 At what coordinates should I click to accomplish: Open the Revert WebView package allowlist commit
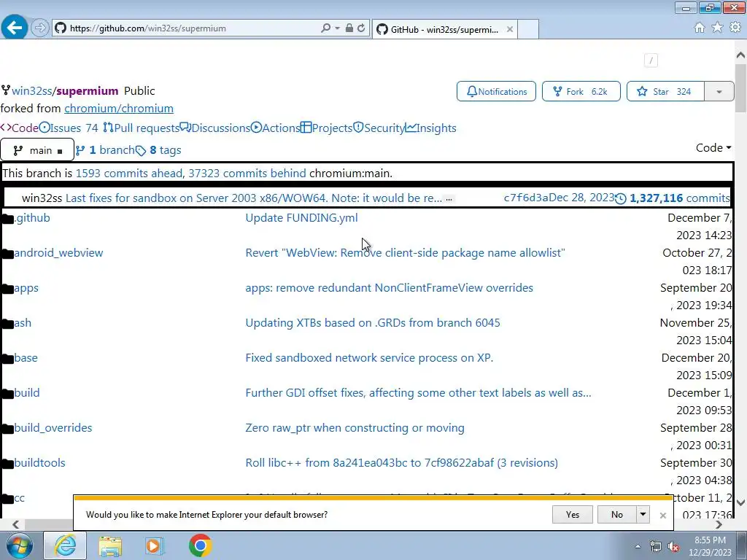405,253
